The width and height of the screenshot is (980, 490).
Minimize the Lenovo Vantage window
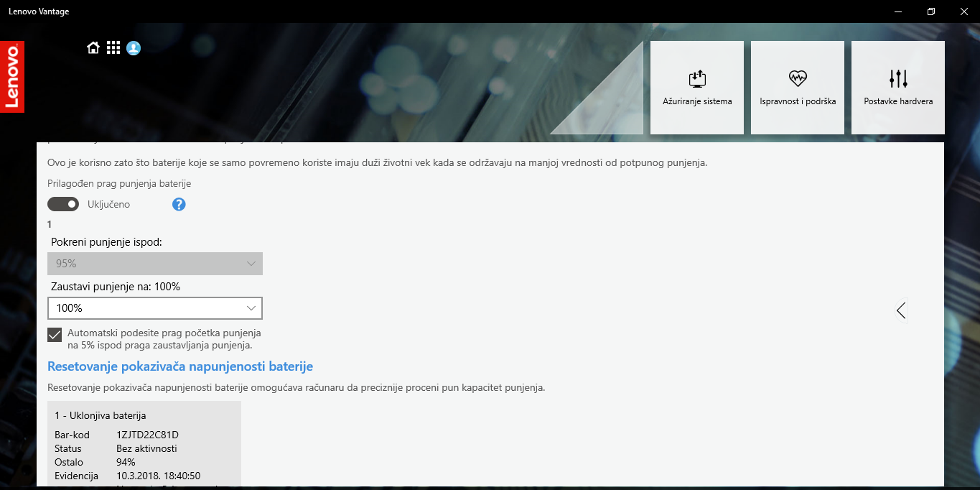(898, 11)
